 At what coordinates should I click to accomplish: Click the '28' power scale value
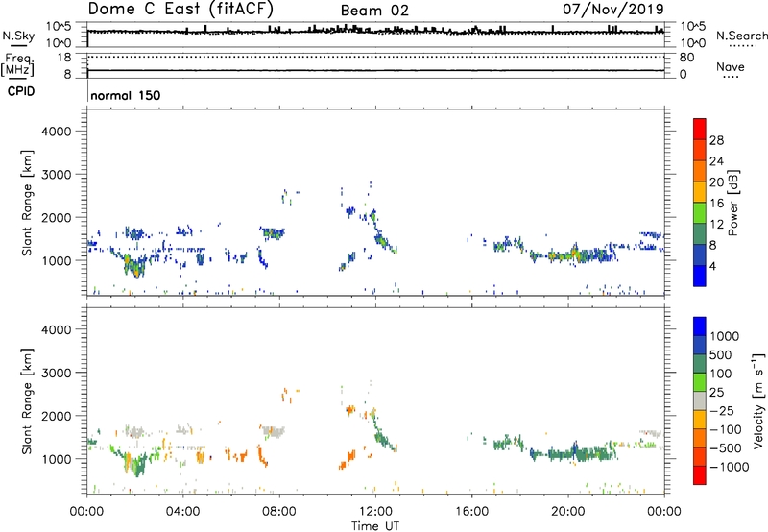point(716,140)
